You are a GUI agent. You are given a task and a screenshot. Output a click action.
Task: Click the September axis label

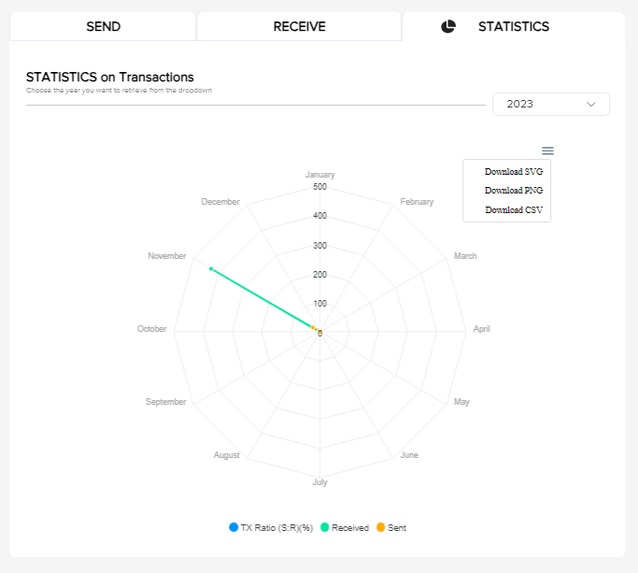tap(166, 402)
